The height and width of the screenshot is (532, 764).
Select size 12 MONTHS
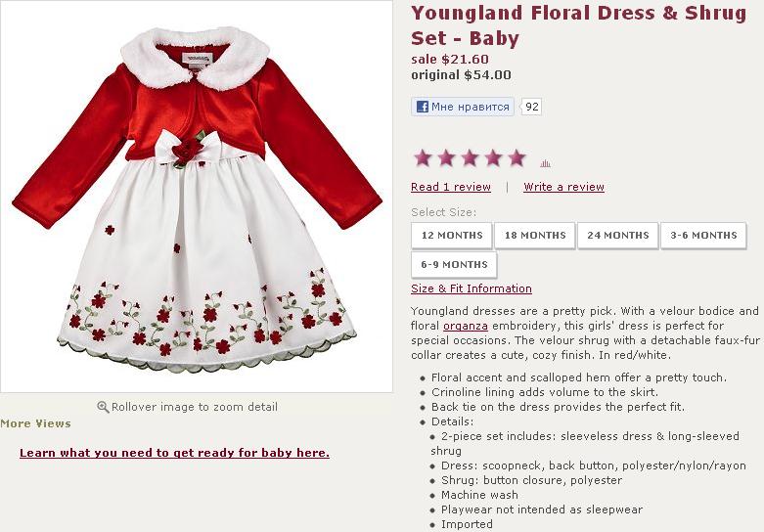[x=452, y=236]
